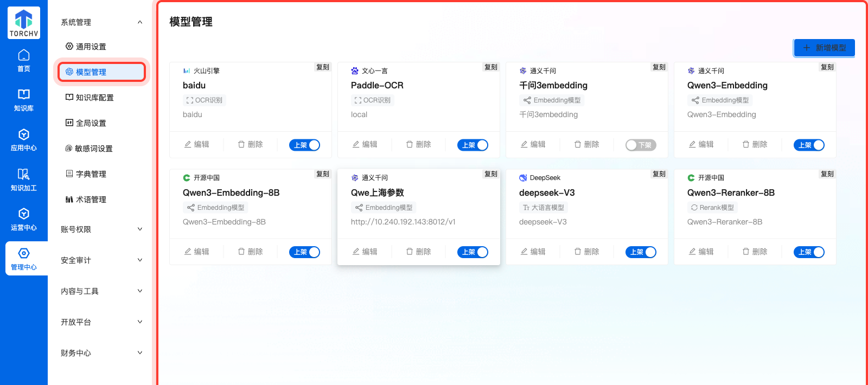Open 通用设置 menu item
Image resolution: width=868 pixels, height=385 pixels.
point(101,47)
